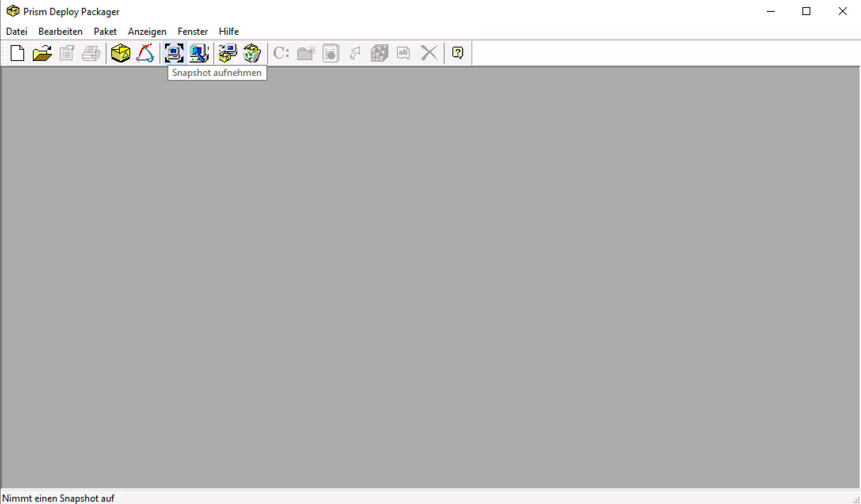Click the refresh/update package icon
The image size is (861, 504).
(x=252, y=53)
